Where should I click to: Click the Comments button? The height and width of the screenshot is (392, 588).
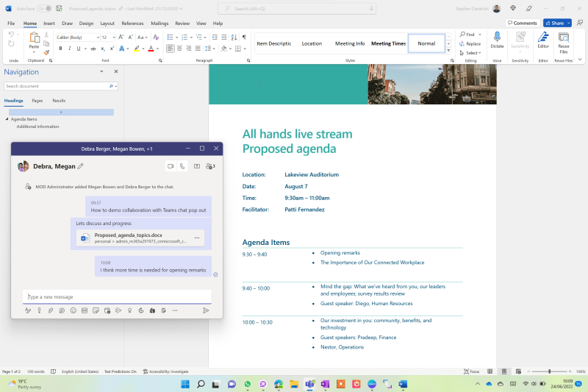coord(522,23)
